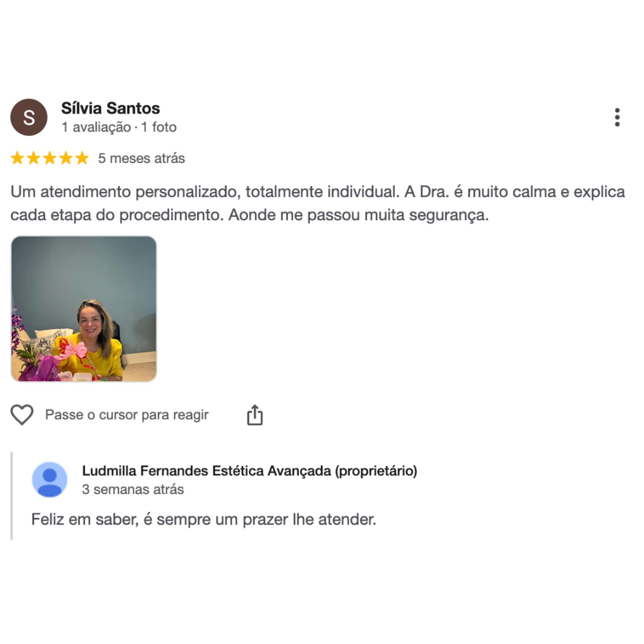The height and width of the screenshot is (644, 644).
Task: Click the "5 meses atrás" timestamp
Action: click(141, 158)
